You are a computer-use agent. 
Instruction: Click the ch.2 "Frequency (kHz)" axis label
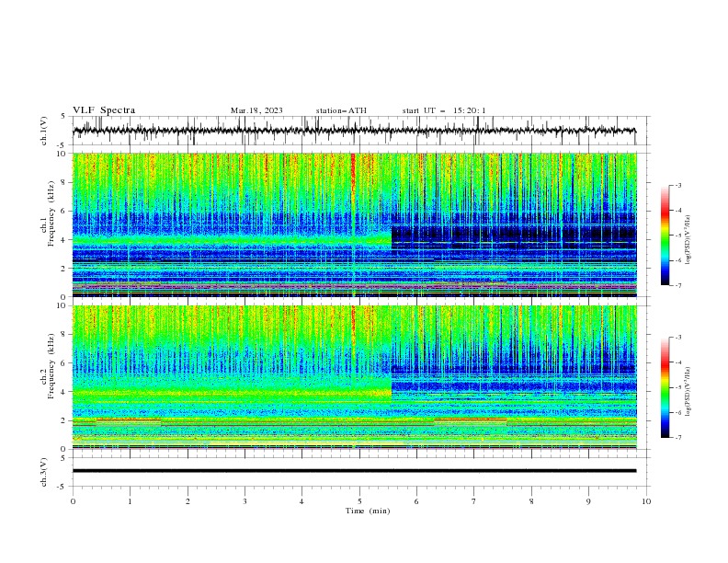[x=51, y=366]
